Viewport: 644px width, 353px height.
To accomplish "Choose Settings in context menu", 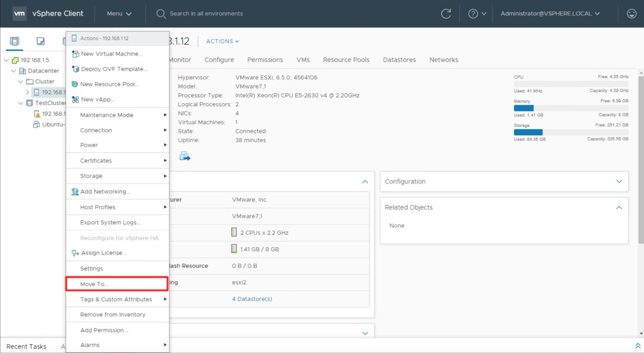I will pos(118,268).
